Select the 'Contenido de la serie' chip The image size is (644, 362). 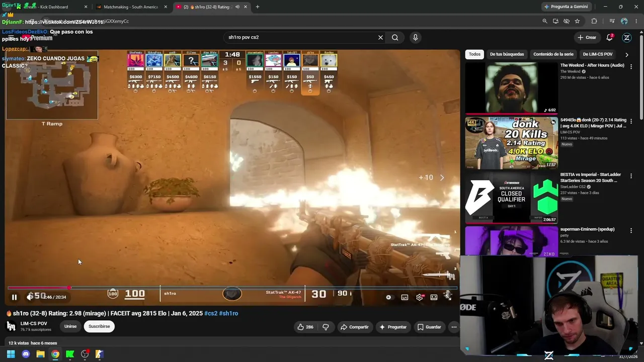pos(553,54)
